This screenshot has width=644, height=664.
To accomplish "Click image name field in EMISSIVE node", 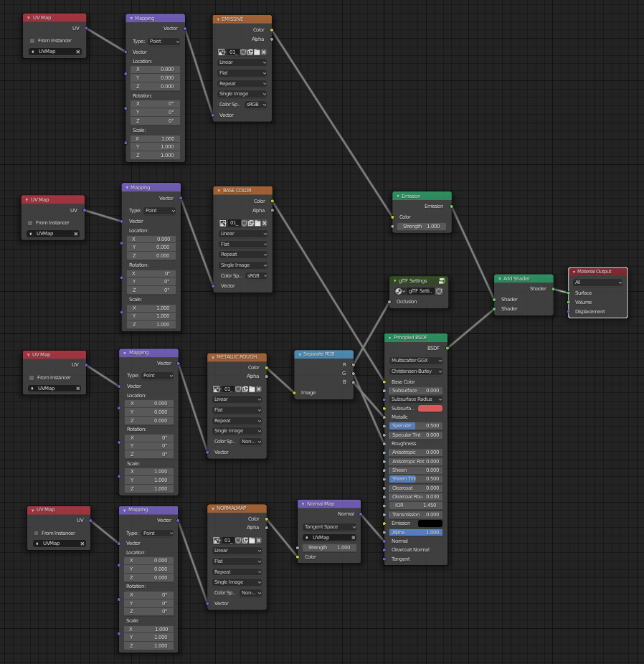I will point(232,52).
